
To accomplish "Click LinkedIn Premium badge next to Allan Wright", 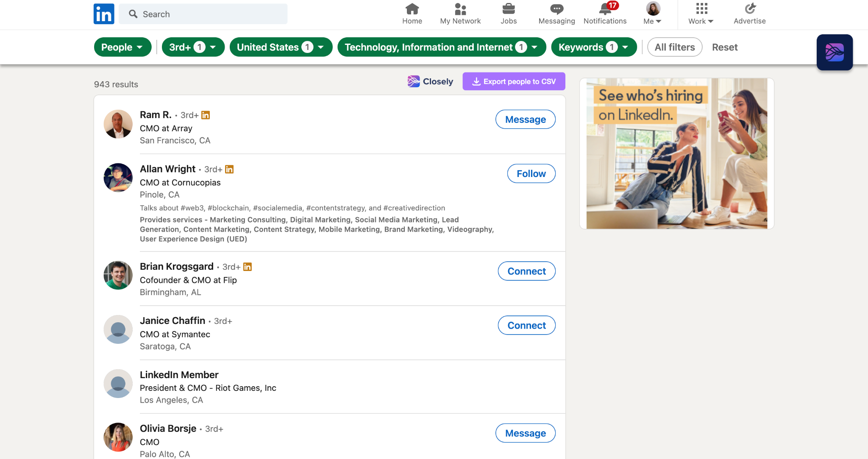I will pos(229,169).
